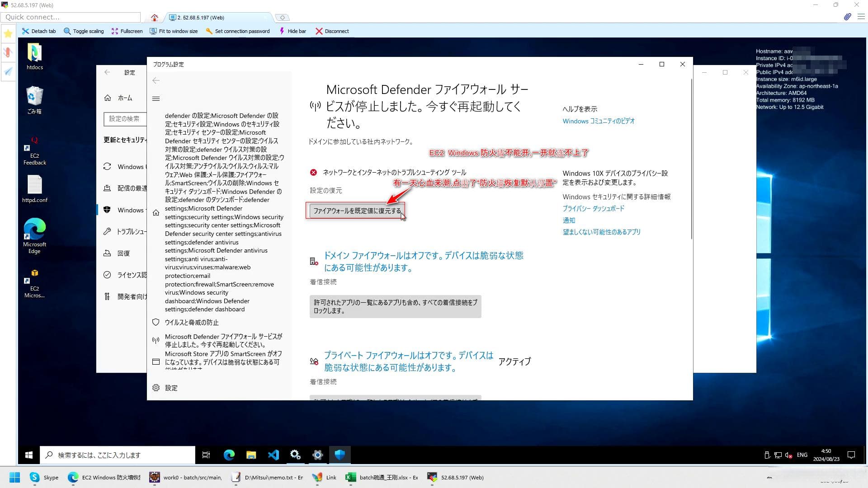
Task: Open remote notification center icon
Action: coord(851,455)
